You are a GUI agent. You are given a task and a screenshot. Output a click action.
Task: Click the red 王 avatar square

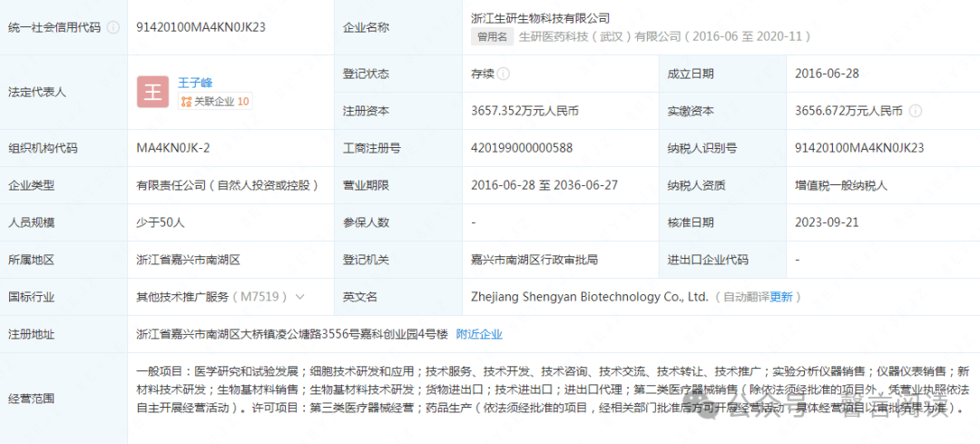tap(152, 92)
